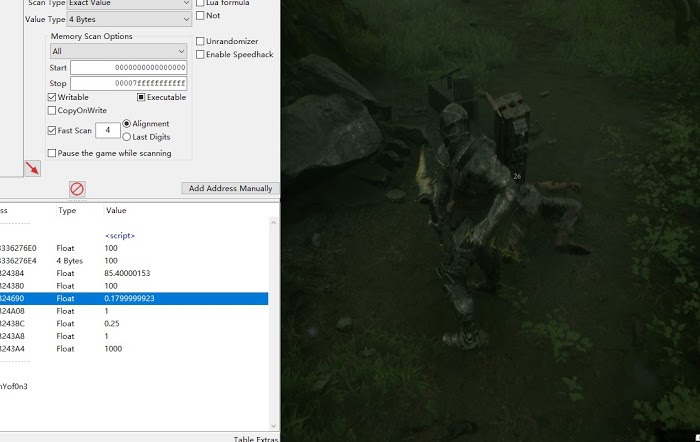Select the Alignment radio button

(126, 124)
